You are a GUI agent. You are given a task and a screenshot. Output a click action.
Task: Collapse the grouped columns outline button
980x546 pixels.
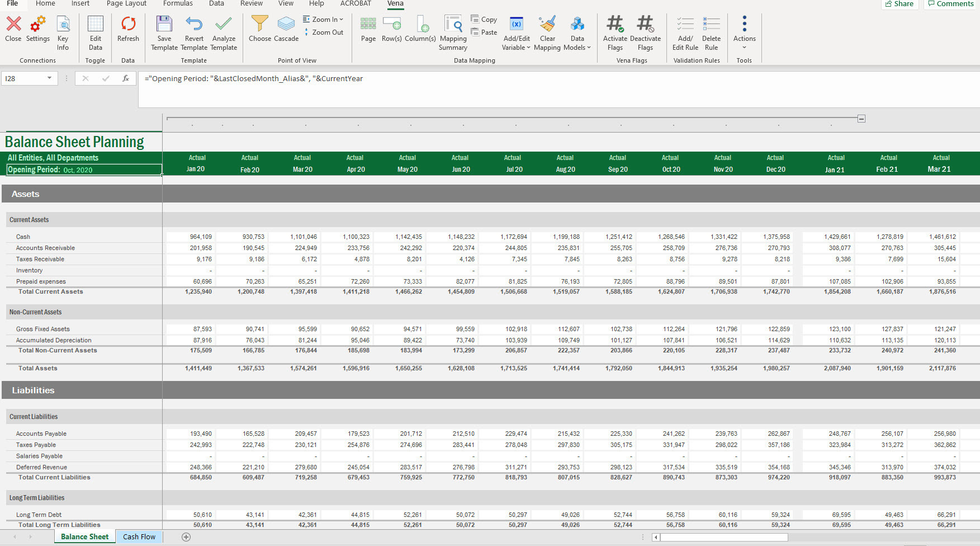tap(861, 119)
